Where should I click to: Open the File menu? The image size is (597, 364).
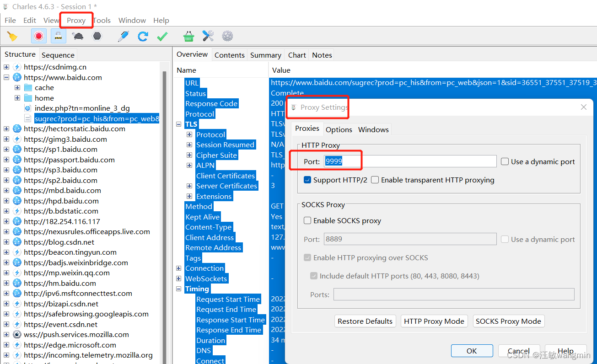(10, 20)
